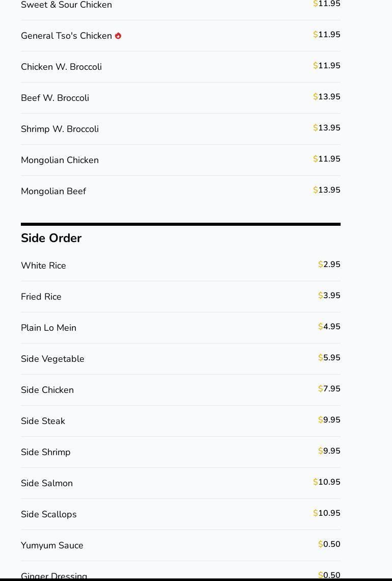Viewport: 392px width, 581px height.
Task: Click the $2.95 price next to White Rice
Action: (329, 264)
